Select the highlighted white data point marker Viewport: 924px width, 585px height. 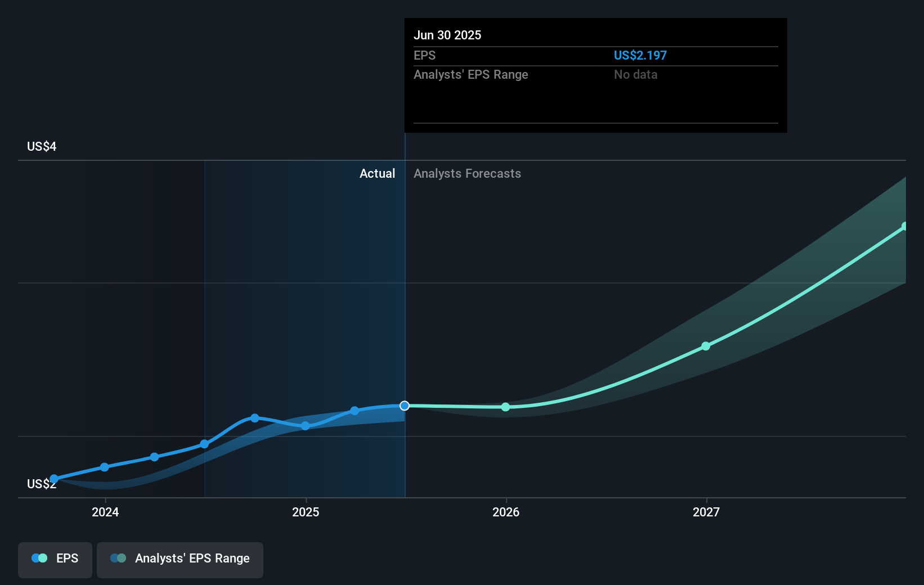point(404,405)
